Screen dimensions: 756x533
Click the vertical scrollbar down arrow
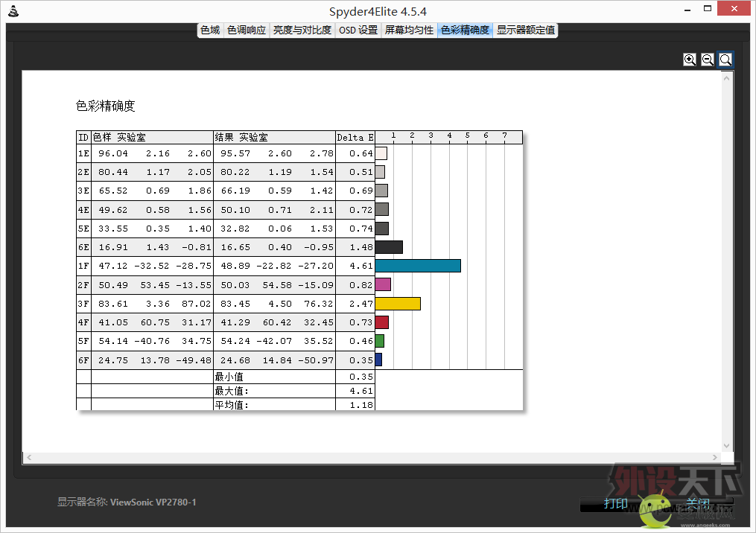click(727, 446)
